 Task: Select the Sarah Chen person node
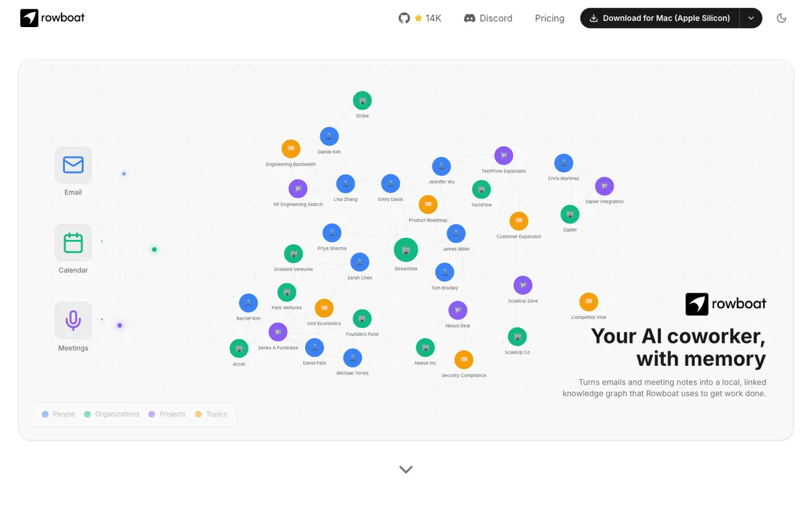[x=359, y=262]
